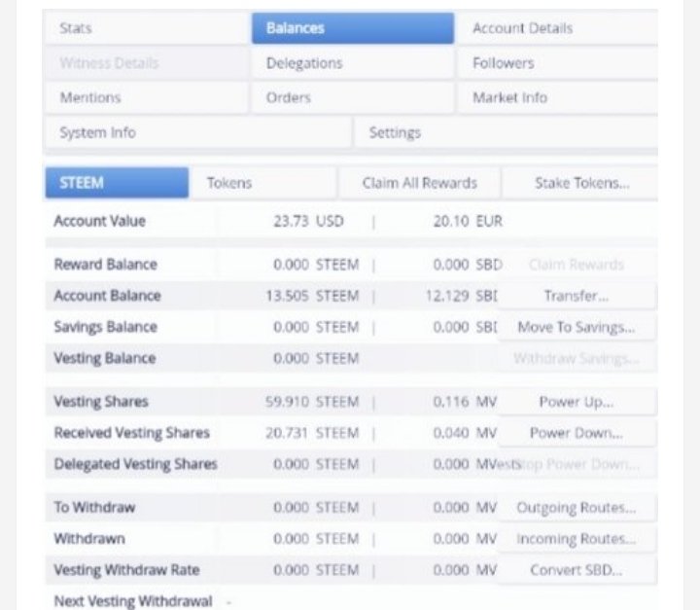The width and height of the screenshot is (700, 610).
Task: Click the Power Down button
Action: pos(577,433)
